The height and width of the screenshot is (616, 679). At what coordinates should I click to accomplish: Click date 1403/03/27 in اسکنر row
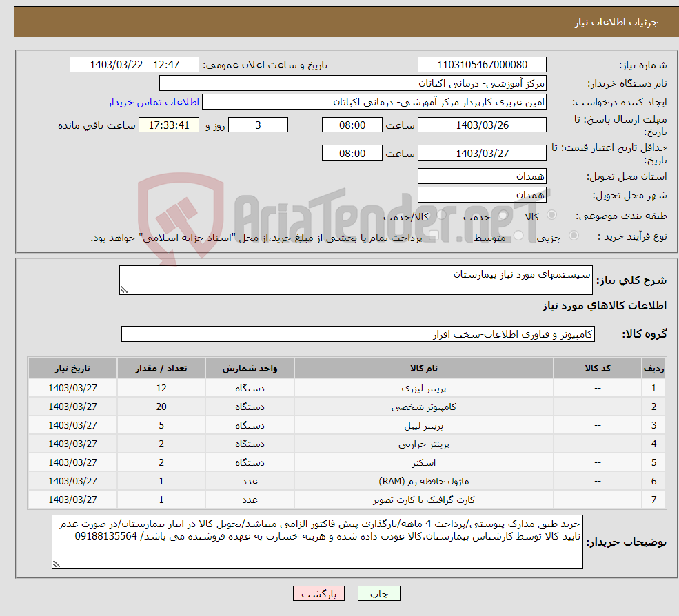pyautogui.click(x=73, y=463)
